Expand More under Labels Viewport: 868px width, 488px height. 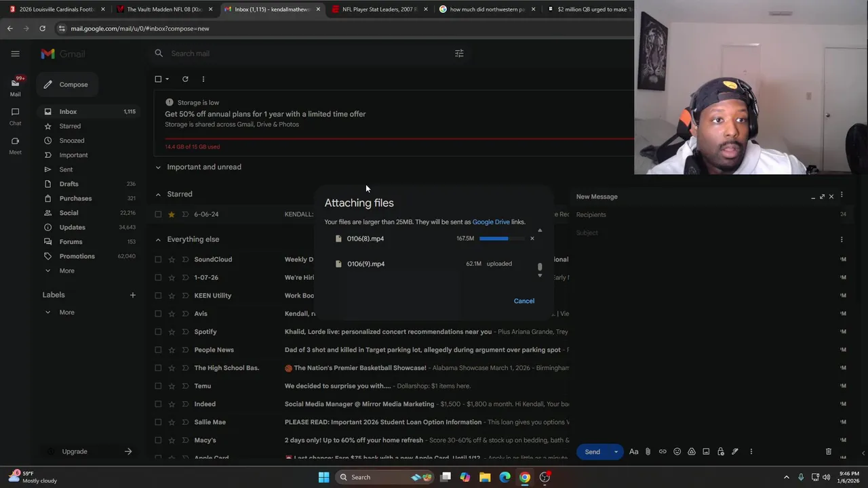(66, 312)
